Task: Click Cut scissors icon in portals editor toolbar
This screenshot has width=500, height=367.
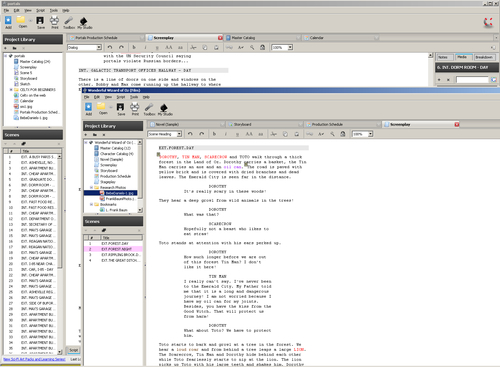Action: [x=193, y=48]
